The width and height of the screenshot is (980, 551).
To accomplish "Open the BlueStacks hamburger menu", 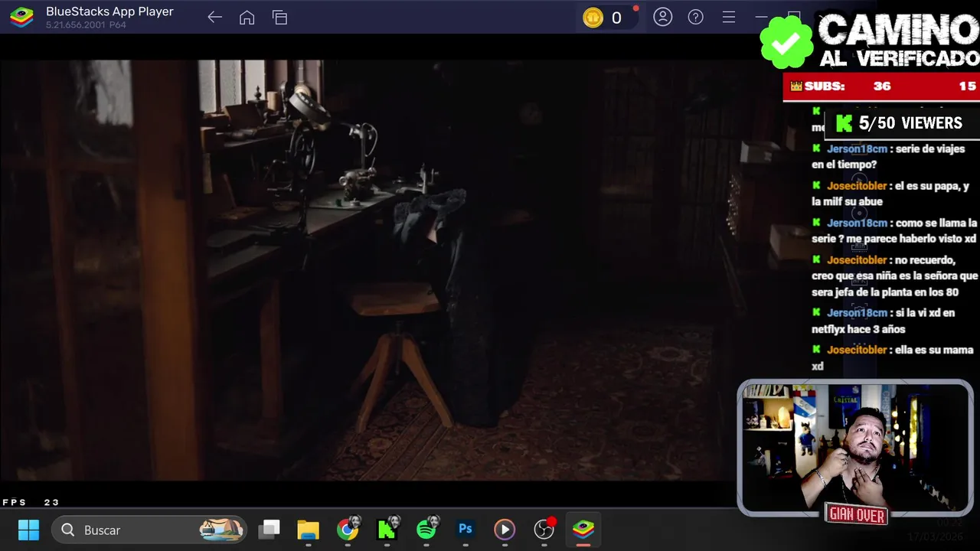I will (x=729, y=17).
